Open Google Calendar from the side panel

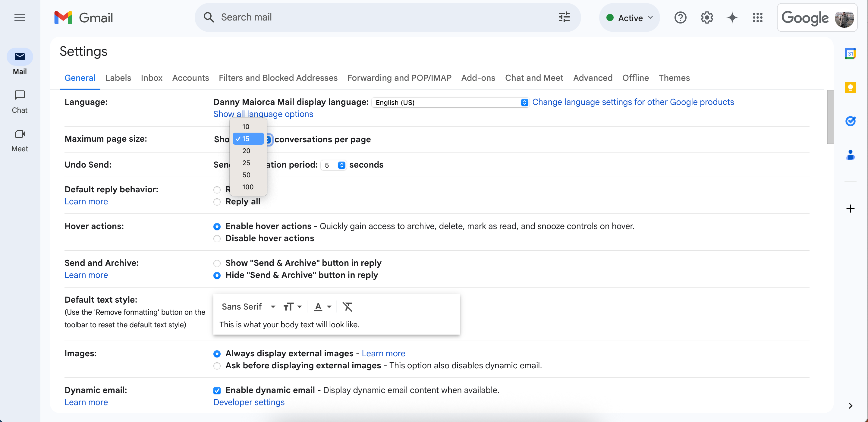pos(851,53)
